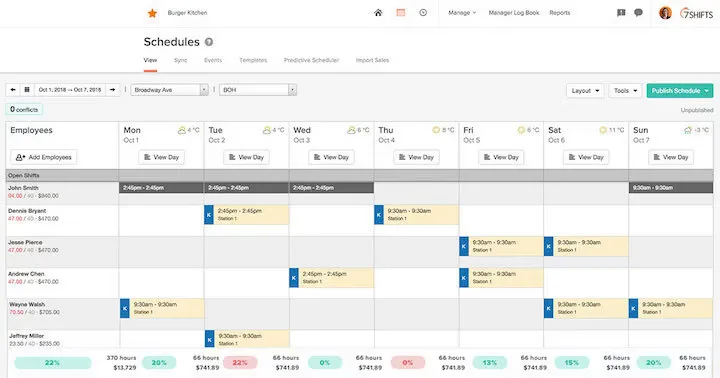Click the K role badge on Jesse Pierce Friday shift

click(464, 246)
